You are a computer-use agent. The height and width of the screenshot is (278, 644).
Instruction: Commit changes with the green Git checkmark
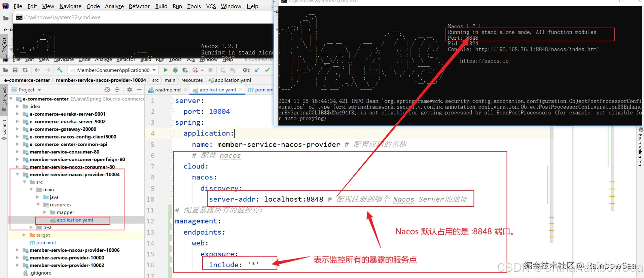coord(267,70)
